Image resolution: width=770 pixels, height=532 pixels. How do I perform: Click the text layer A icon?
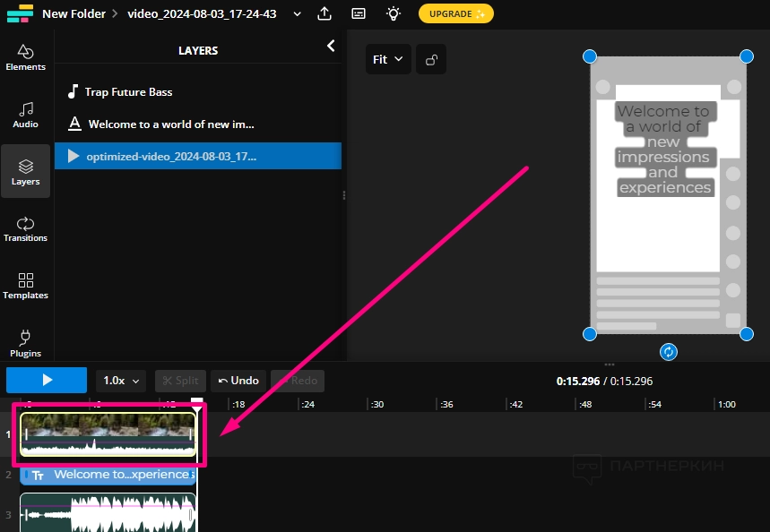[74, 124]
